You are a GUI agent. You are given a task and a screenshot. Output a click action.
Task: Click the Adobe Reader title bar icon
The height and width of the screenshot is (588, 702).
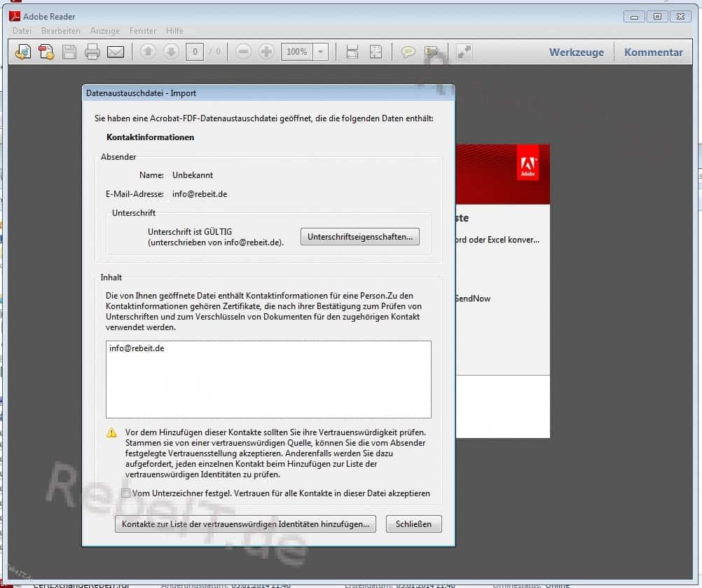15,16
